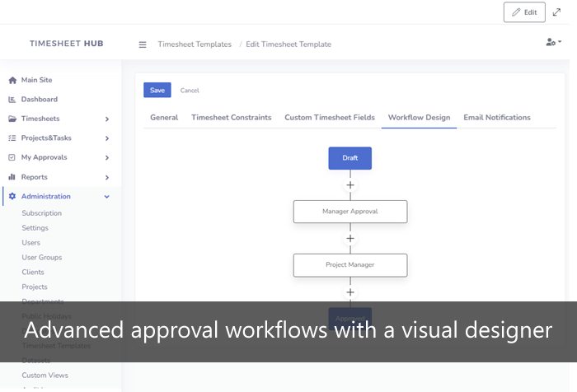Select the Manager Approval workflow node
The image size is (577, 392).
(350, 212)
